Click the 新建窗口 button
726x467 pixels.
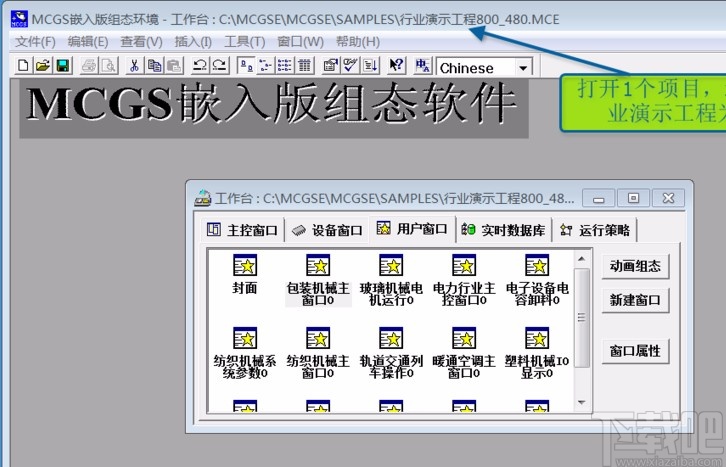click(635, 300)
